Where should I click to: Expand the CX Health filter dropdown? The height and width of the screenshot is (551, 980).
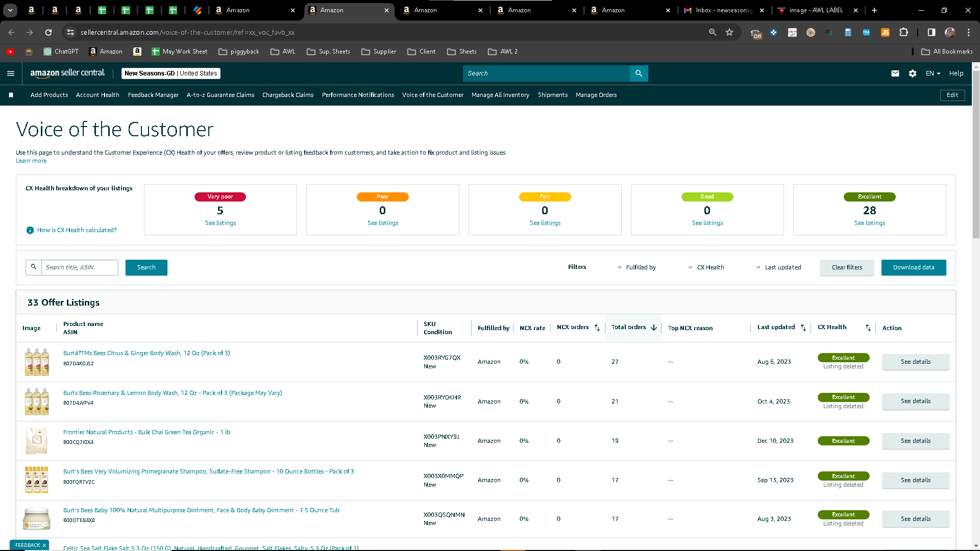click(x=706, y=267)
